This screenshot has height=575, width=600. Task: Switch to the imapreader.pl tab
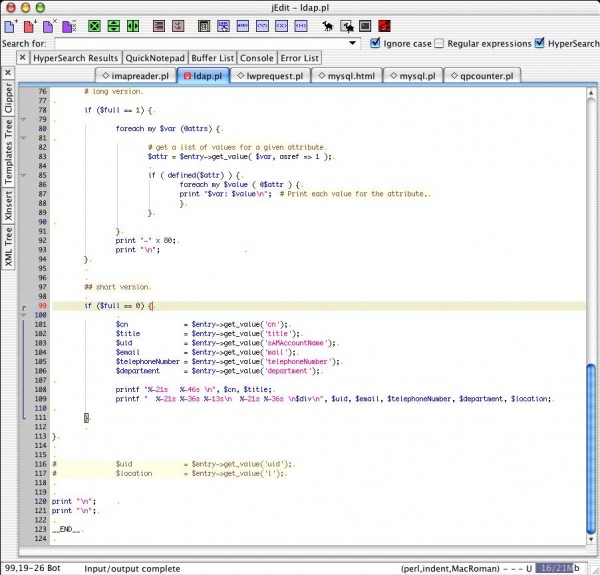coord(136,76)
